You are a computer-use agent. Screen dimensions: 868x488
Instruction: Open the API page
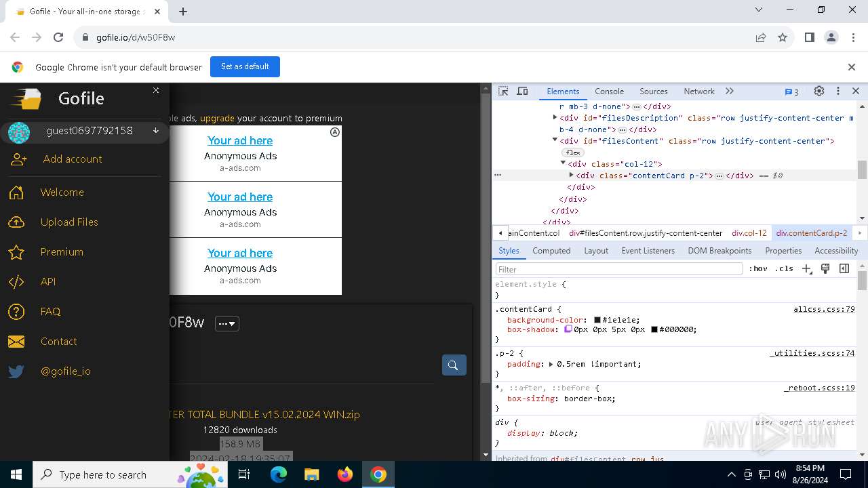coord(48,282)
